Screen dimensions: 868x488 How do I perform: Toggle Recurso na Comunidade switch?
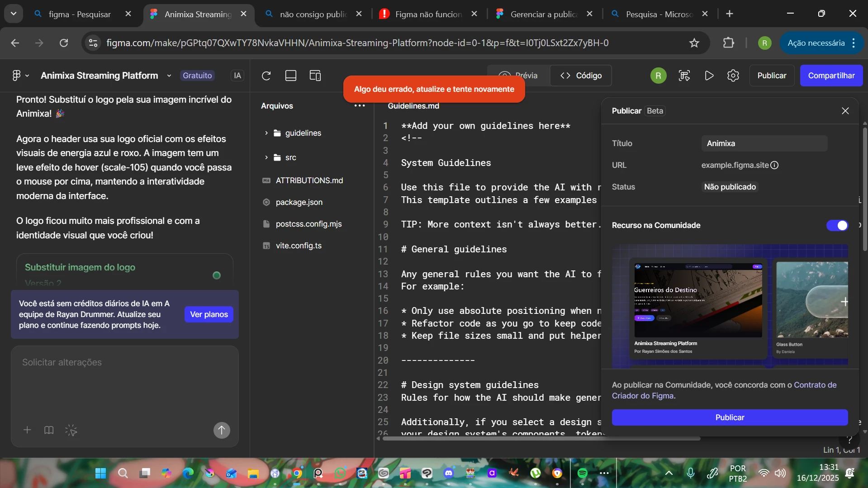(837, 225)
